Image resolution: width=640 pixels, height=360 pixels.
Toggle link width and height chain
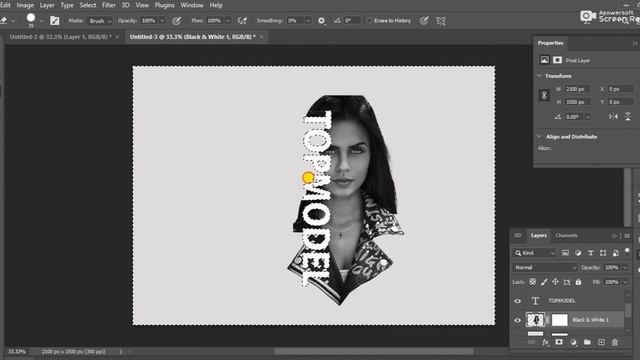544,96
